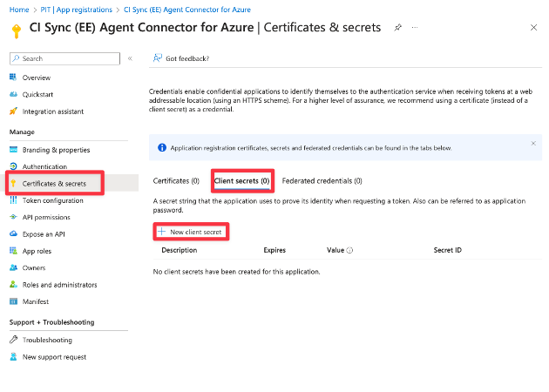Select Authentication menu item
This screenshot has height=392, width=549.
point(44,166)
